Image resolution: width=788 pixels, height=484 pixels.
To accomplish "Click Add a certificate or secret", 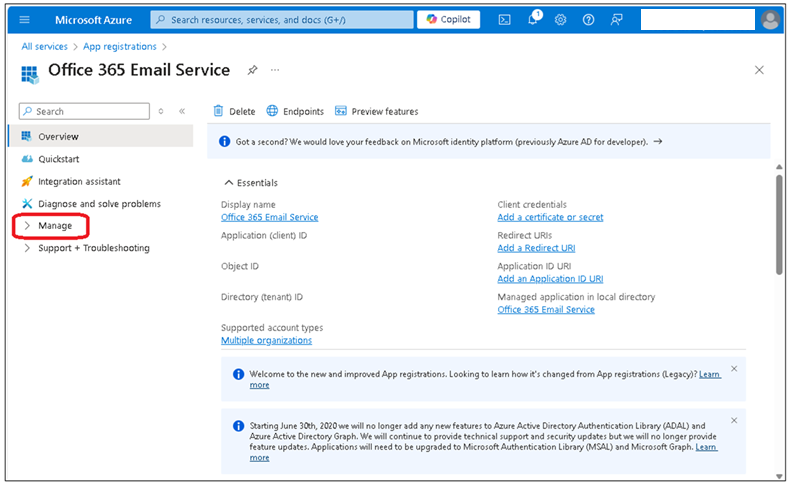I will point(550,217).
